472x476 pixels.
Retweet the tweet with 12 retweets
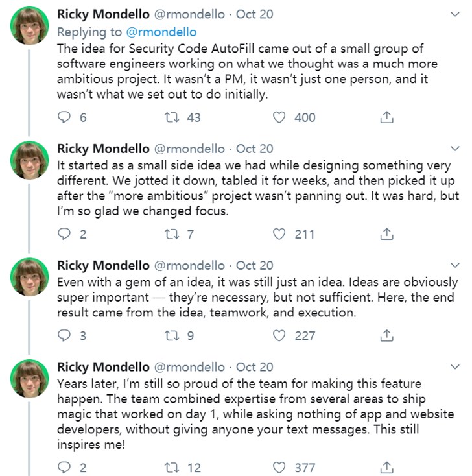click(x=172, y=467)
